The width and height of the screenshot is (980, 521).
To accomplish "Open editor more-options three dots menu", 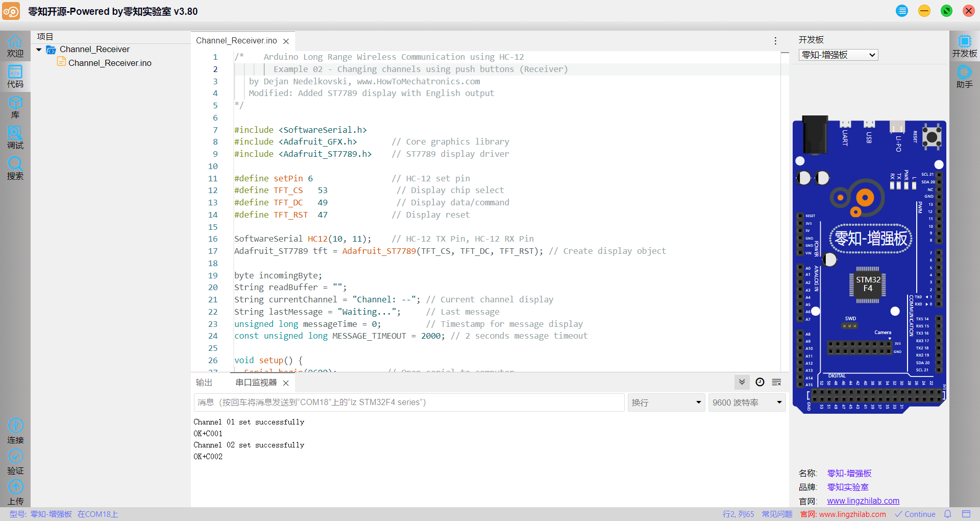I will (775, 41).
